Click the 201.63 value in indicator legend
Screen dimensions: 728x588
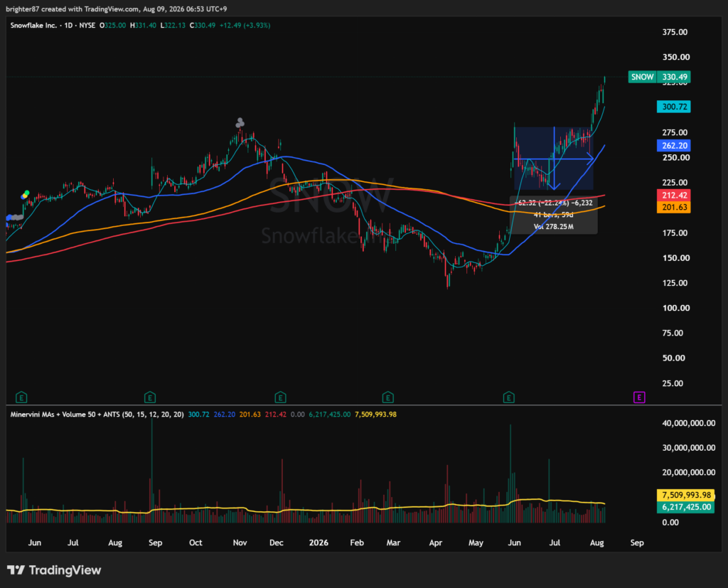[x=250, y=415]
